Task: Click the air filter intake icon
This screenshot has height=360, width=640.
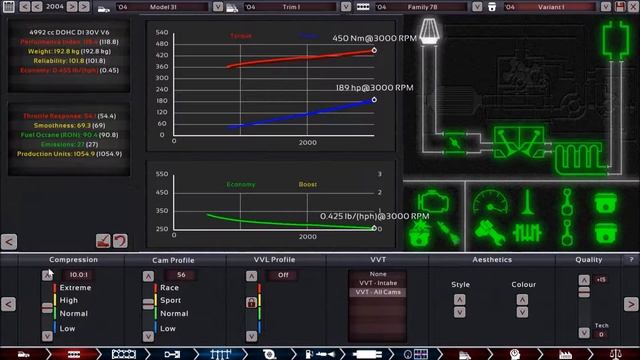Action: click(429, 31)
